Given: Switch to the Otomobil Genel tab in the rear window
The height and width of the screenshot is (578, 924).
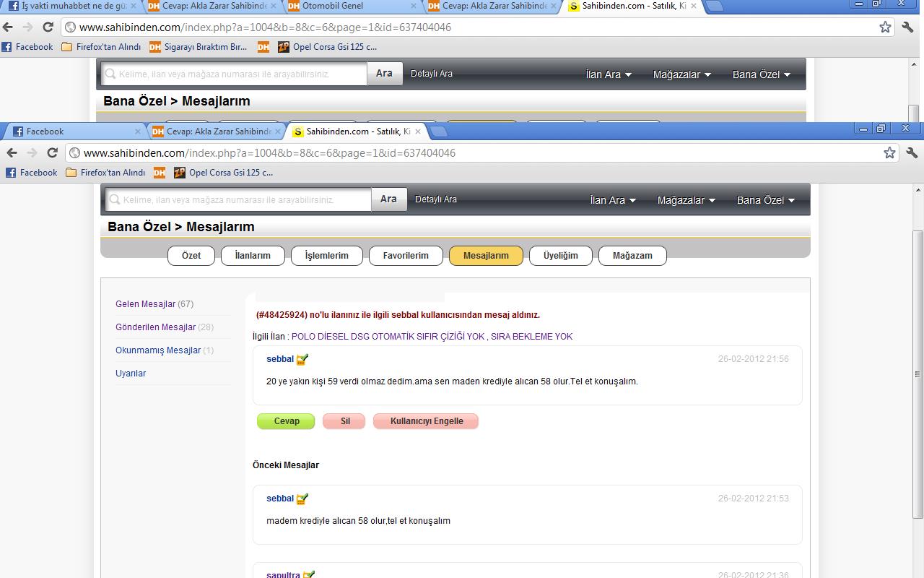Looking at the screenshot, I should pyautogui.click(x=352, y=6).
